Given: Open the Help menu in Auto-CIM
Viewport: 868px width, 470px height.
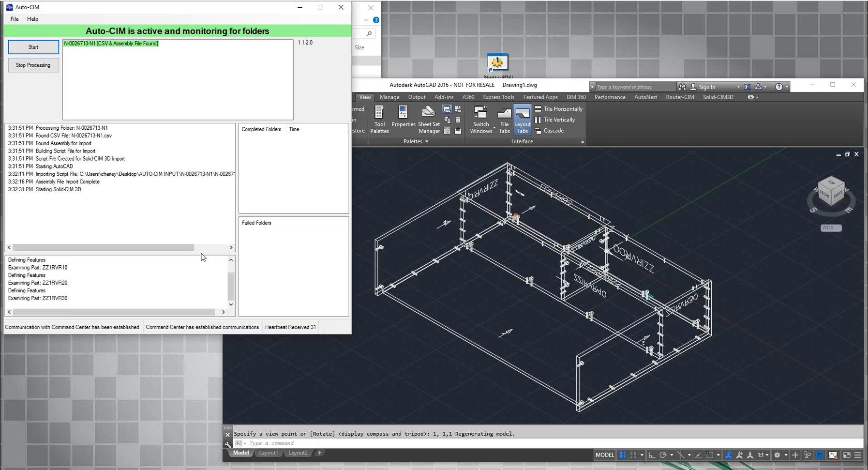Looking at the screenshot, I should click(32, 19).
